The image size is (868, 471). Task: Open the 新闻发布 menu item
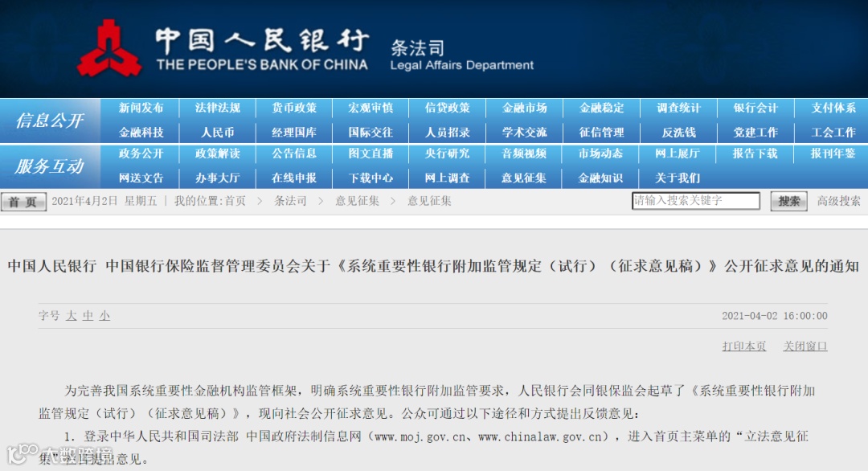tap(141, 108)
